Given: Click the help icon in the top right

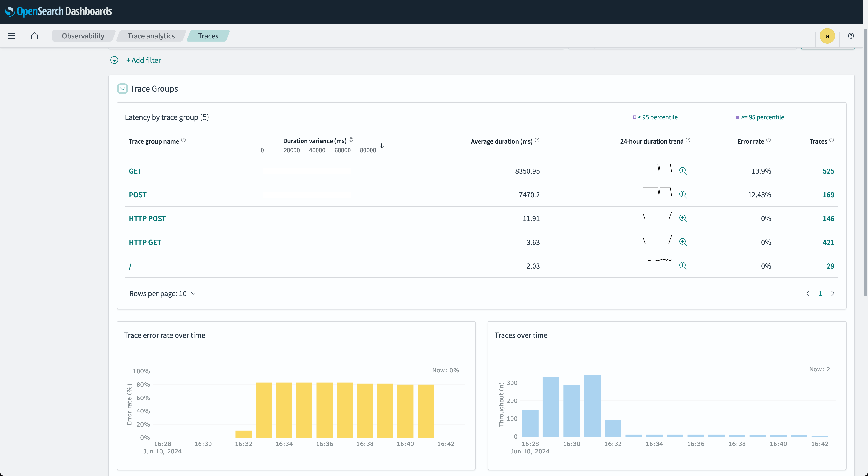Looking at the screenshot, I should click(x=851, y=36).
